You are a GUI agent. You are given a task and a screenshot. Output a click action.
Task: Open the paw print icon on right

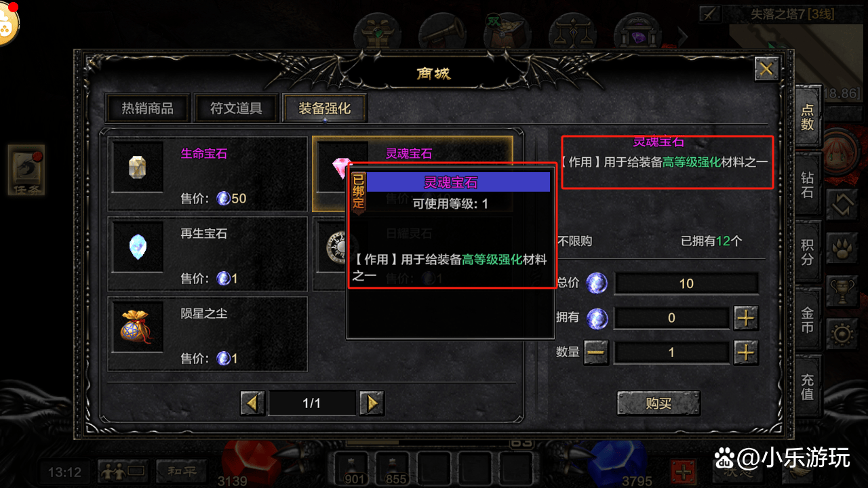[x=842, y=247]
